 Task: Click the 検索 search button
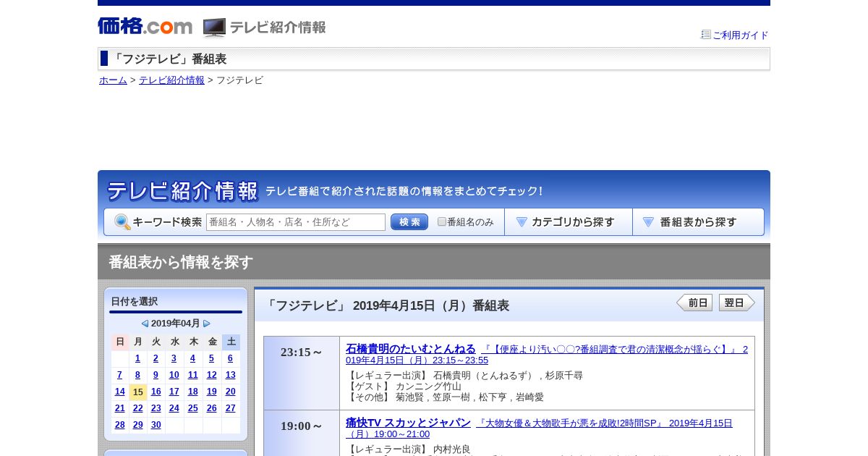point(409,222)
